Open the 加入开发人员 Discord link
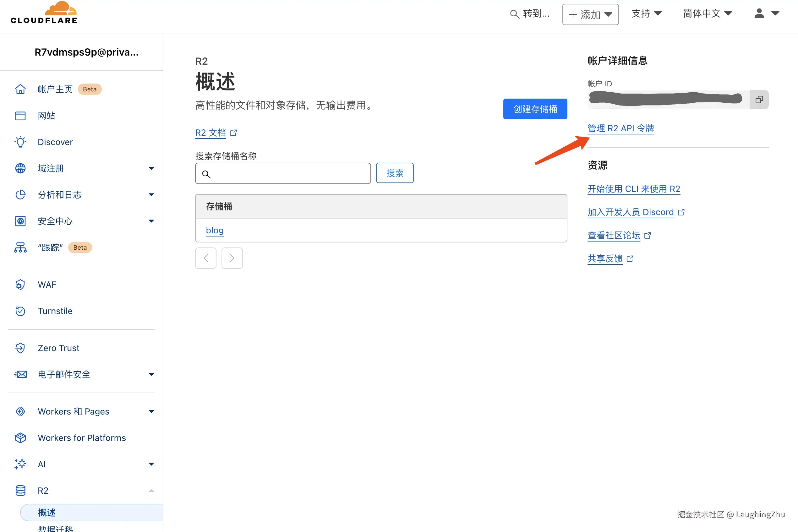This screenshot has width=798, height=532. click(x=630, y=212)
